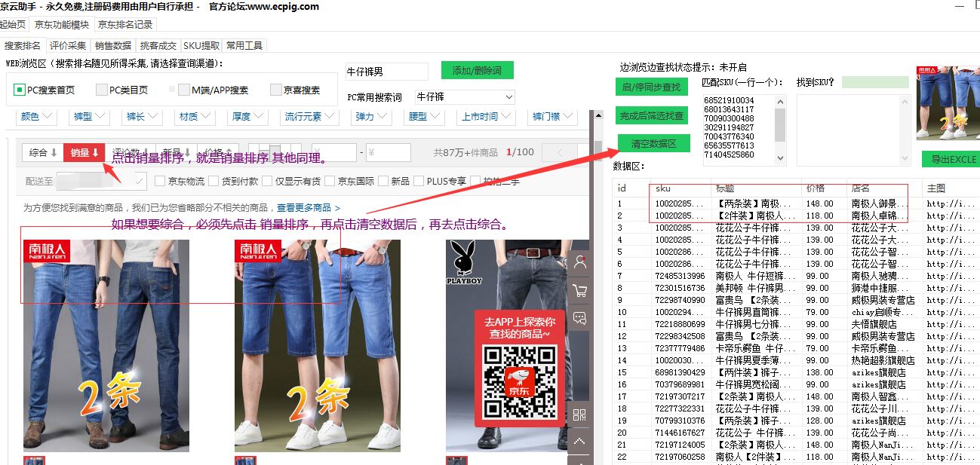Click the maximum price ¥ field
This screenshot has height=465, width=980.
(x=389, y=152)
